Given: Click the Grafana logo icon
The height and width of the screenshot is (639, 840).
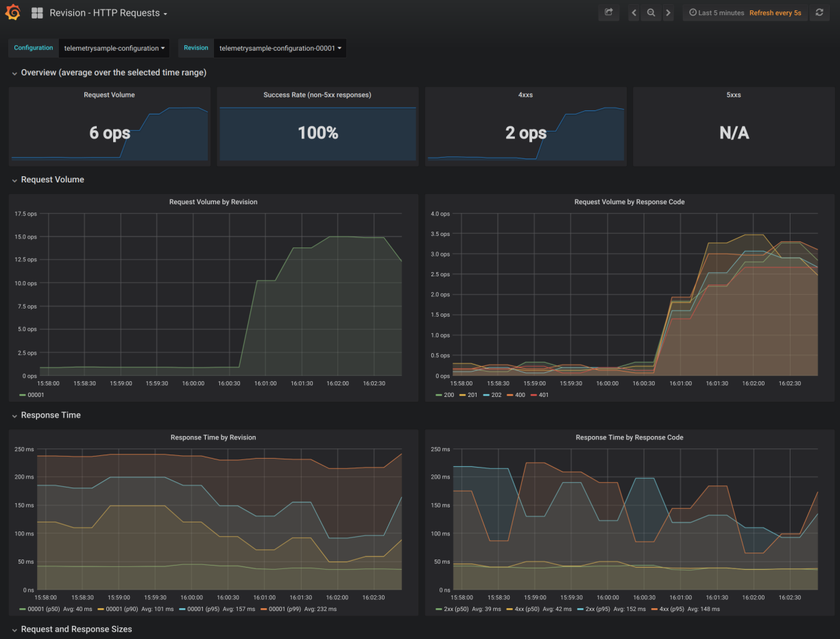Looking at the screenshot, I should pos(13,13).
